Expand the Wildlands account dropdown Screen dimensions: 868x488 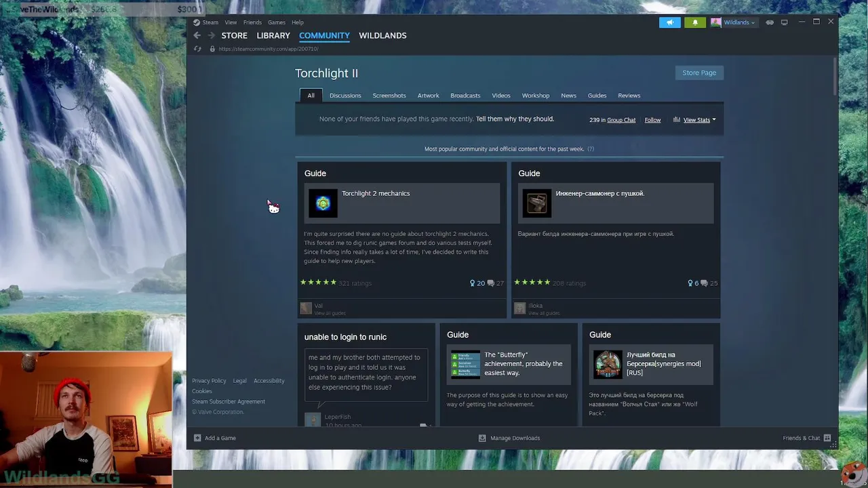point(753,23)
